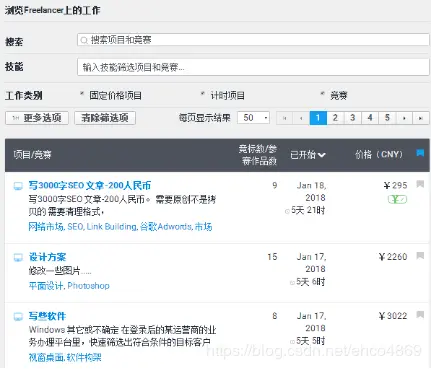Bookmark the 写3000字SEO文章 project flag
The height and width of the screenshot is (369, 431).
point(420,184)
